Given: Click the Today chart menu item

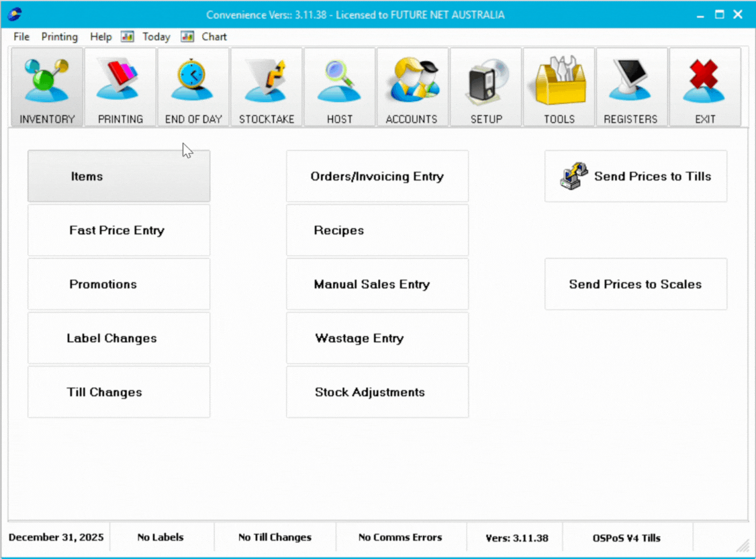Looking at the screenshot, I should tap(155, 37).
